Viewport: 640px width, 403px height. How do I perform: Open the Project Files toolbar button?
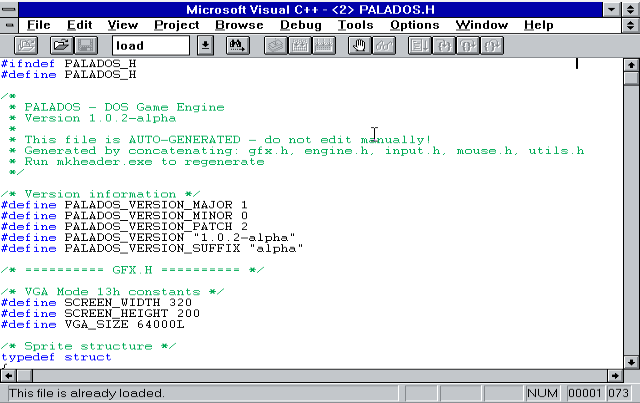tap(26, 45)
